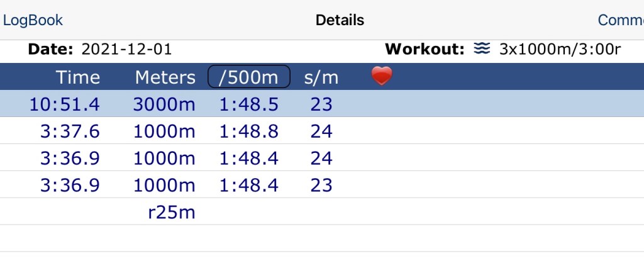Click the s/m stroke rate header

(x=321, y=77)
